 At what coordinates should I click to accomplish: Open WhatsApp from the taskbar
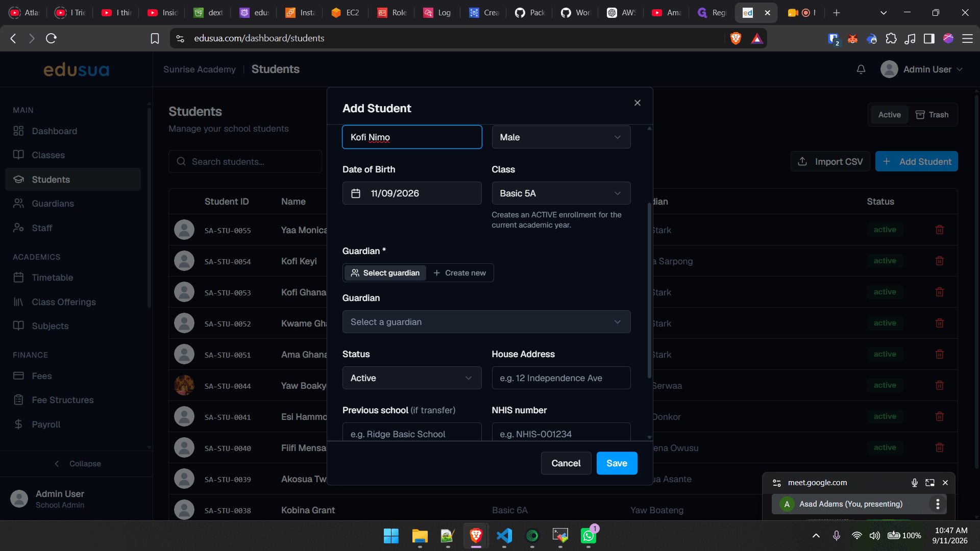tap(588, 536)
